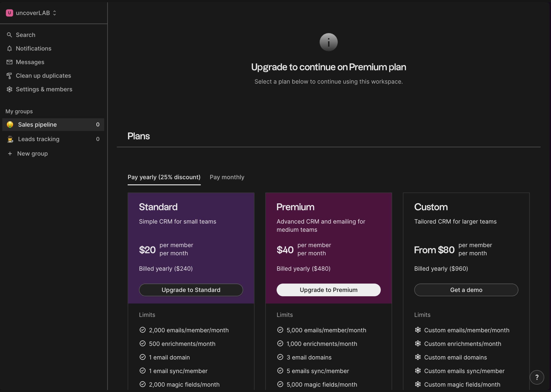This screenshot has width=551, height=392.
Task: Click the Leads tracking icon
Action: (9, 139)
